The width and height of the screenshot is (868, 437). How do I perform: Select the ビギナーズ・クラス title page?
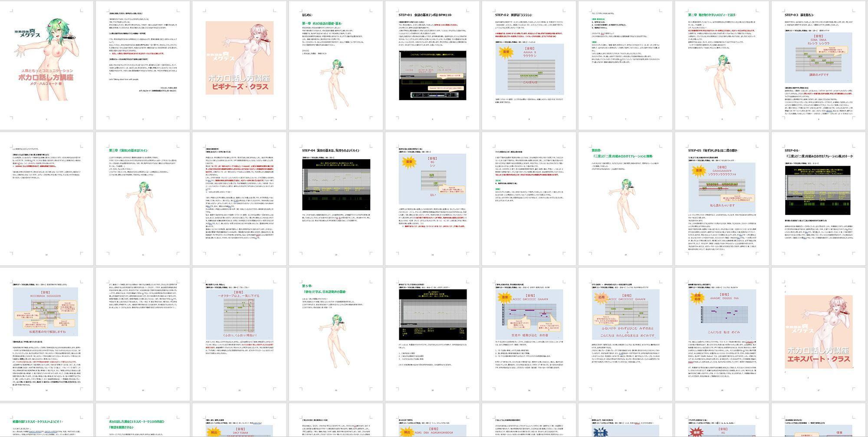coord(239,65)
